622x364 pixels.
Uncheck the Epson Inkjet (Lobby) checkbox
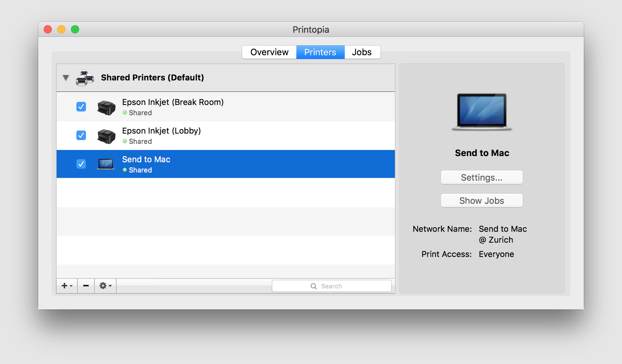point(81,135)
